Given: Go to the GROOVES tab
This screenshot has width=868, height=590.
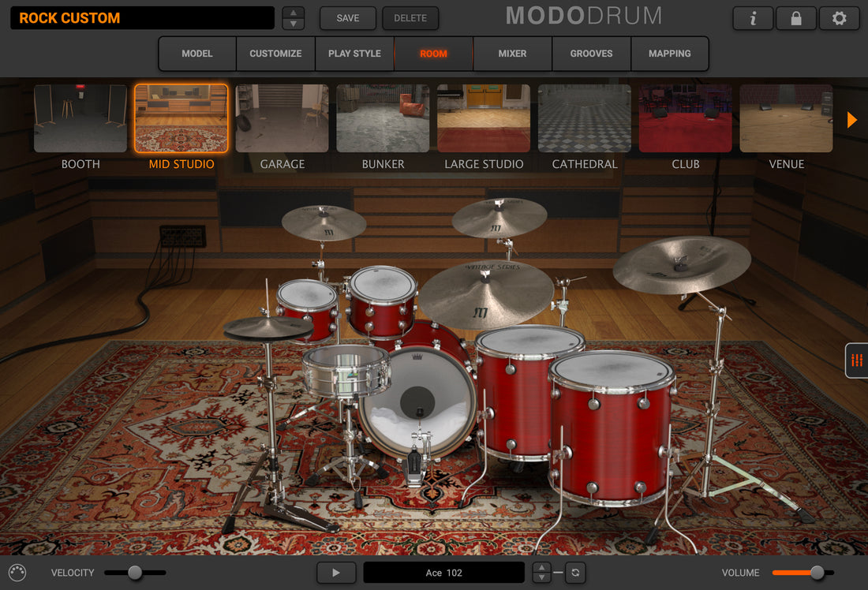Looking at the screenshot, I should click(591, 54).
